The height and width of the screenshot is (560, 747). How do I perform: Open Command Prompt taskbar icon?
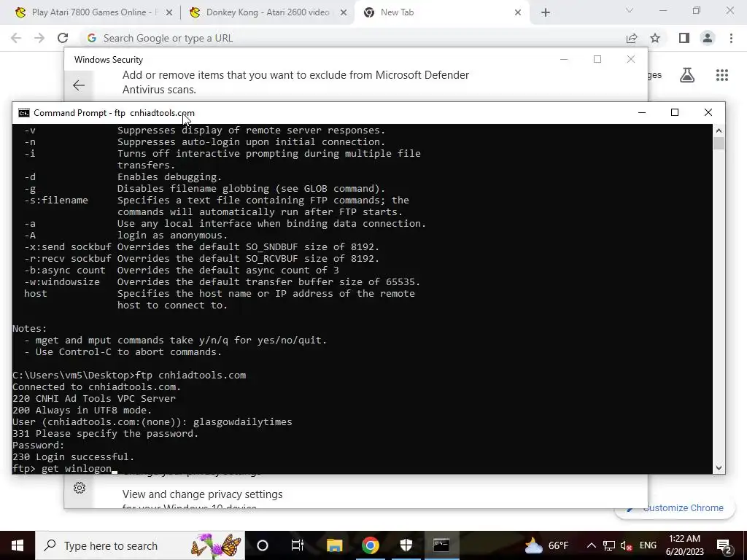pos(441,545)
